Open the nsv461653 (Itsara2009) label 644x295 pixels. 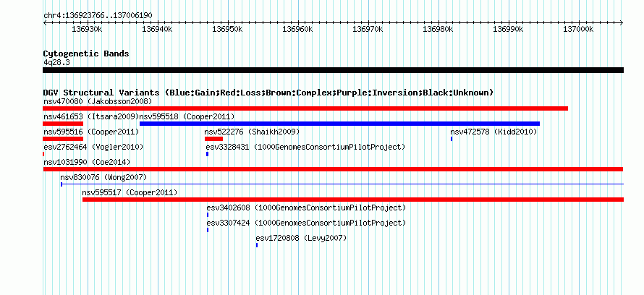91,116
